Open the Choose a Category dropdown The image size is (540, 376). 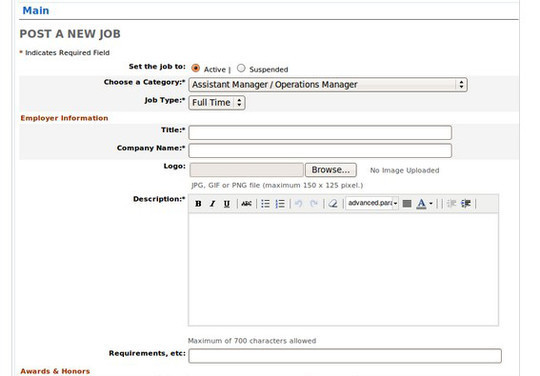point(328,84)
